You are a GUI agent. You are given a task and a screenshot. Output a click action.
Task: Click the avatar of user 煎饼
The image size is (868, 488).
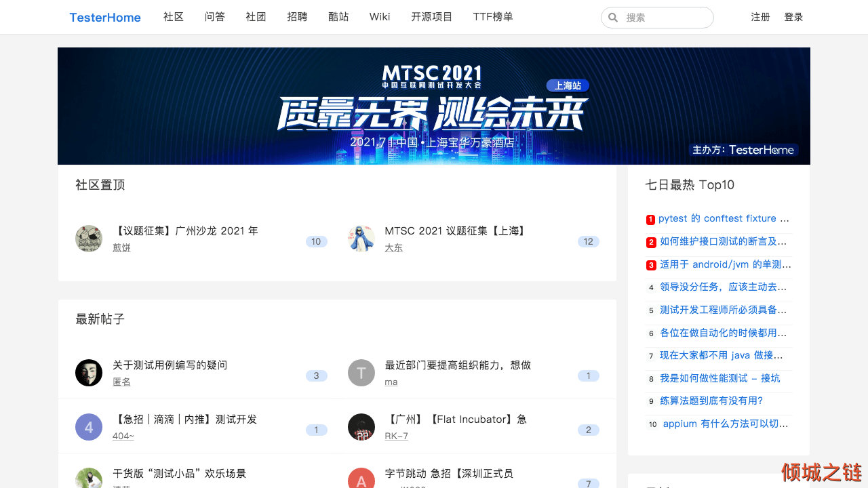[x=89, y=239]
